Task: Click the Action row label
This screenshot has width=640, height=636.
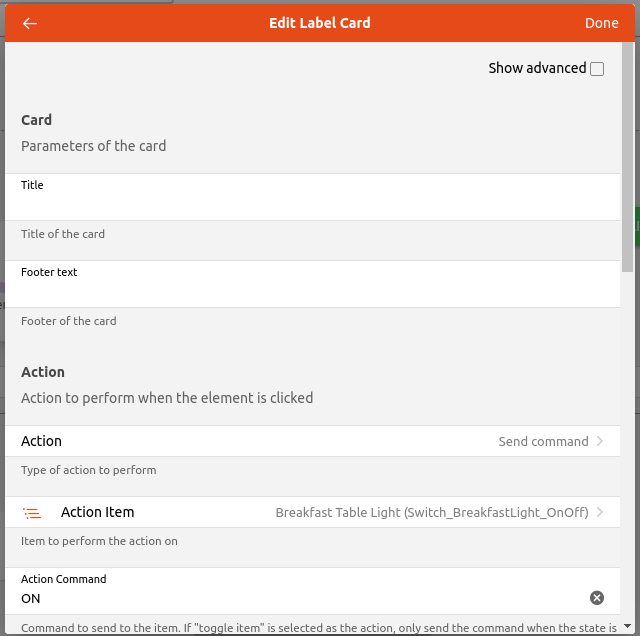Action: 41,441
